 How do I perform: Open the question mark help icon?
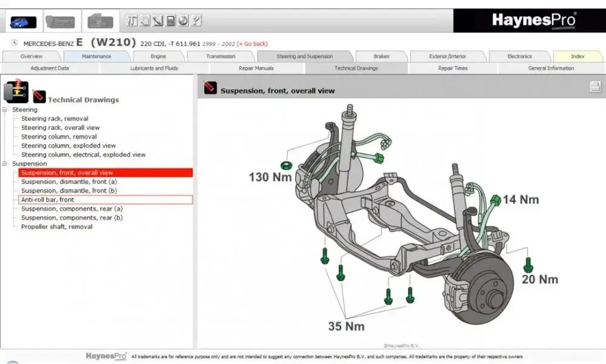(196, 21)
